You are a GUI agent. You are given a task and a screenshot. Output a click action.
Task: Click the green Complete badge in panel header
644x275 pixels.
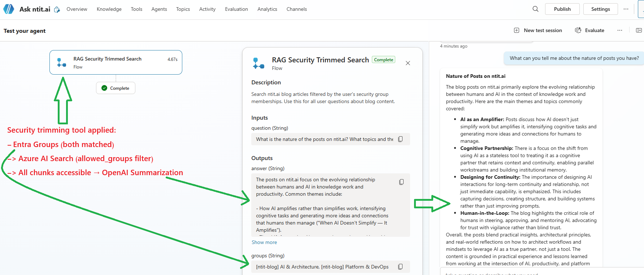pyautogui.click(x=383, y=60)
